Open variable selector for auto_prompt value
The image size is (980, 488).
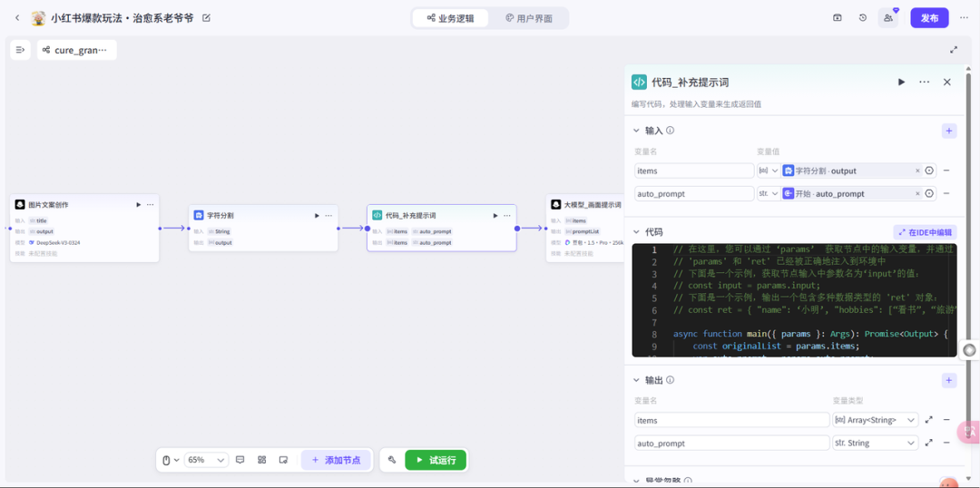929,194
